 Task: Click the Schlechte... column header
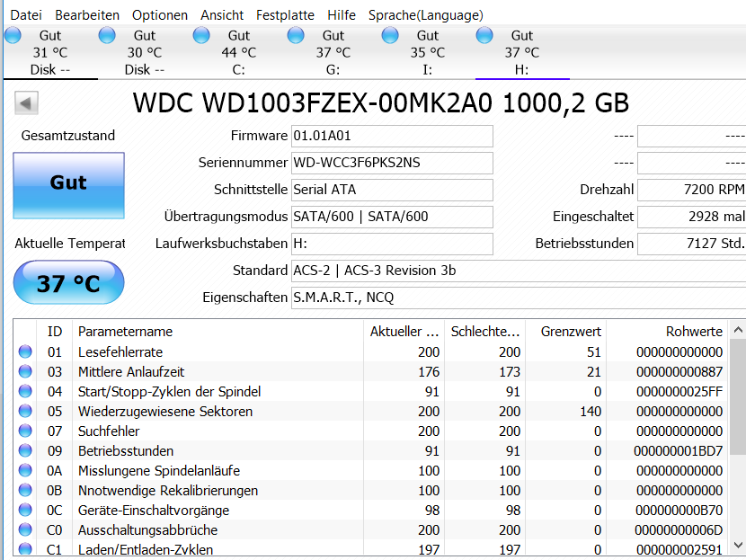484,332
